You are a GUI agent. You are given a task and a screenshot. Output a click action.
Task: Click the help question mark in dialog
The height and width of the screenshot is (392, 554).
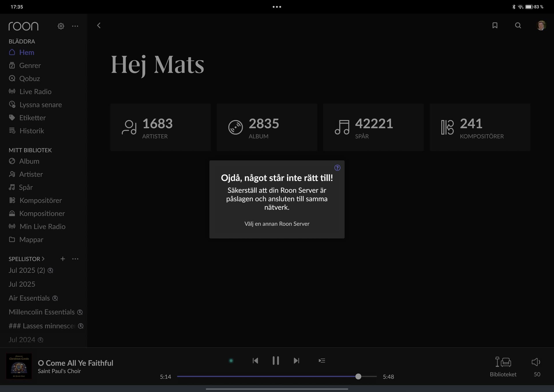[x=337, y=168]
